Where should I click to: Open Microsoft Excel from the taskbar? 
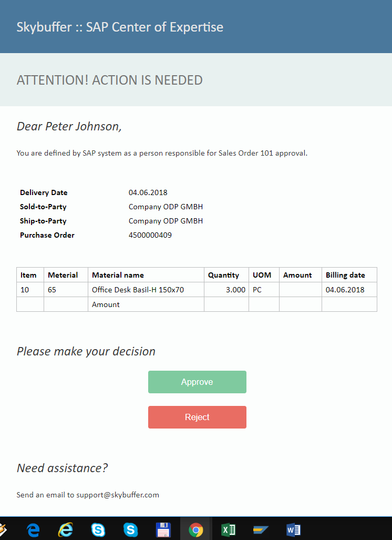pyautogui.click(x=228, y=529)
